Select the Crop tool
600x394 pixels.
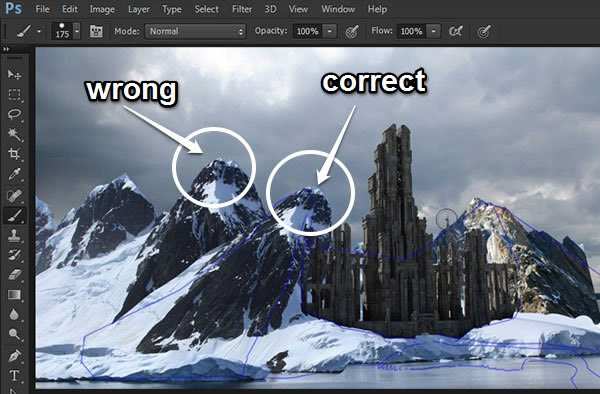(14, 154)
